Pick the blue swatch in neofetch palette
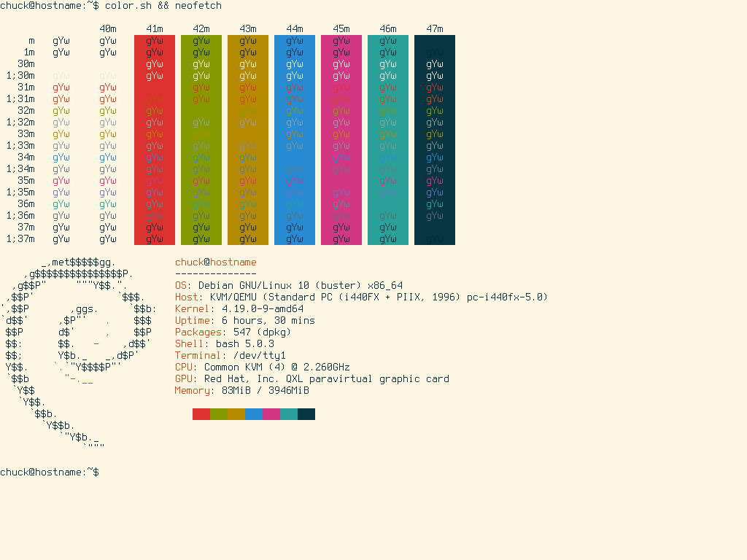The height and width of the screenshot is (560, 747). tap(254, 414)
